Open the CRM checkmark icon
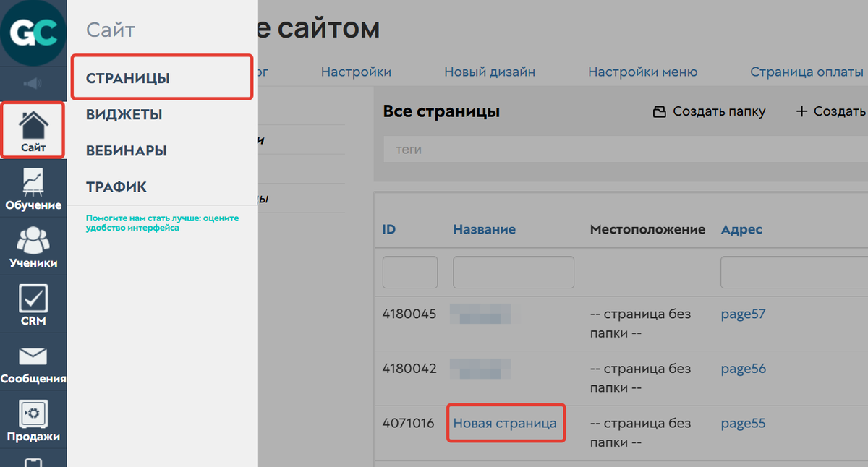Screen dimensions: 868x467 (x=33, y=304)
